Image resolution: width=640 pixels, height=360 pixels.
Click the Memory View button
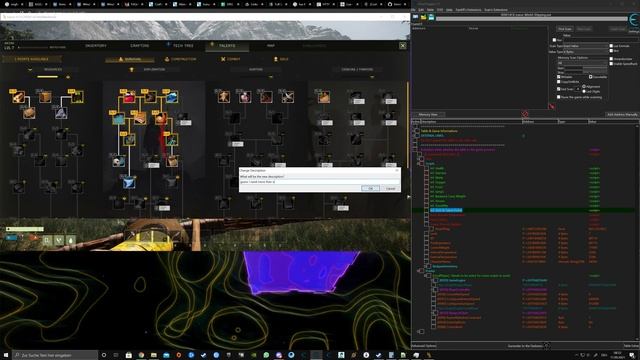428,115
